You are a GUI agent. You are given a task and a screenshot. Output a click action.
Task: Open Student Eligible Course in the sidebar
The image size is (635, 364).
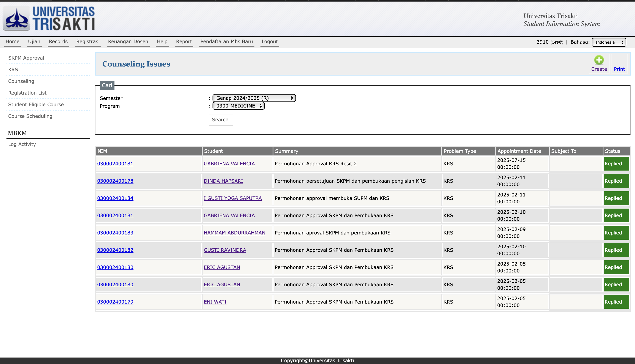click(36, 104)
